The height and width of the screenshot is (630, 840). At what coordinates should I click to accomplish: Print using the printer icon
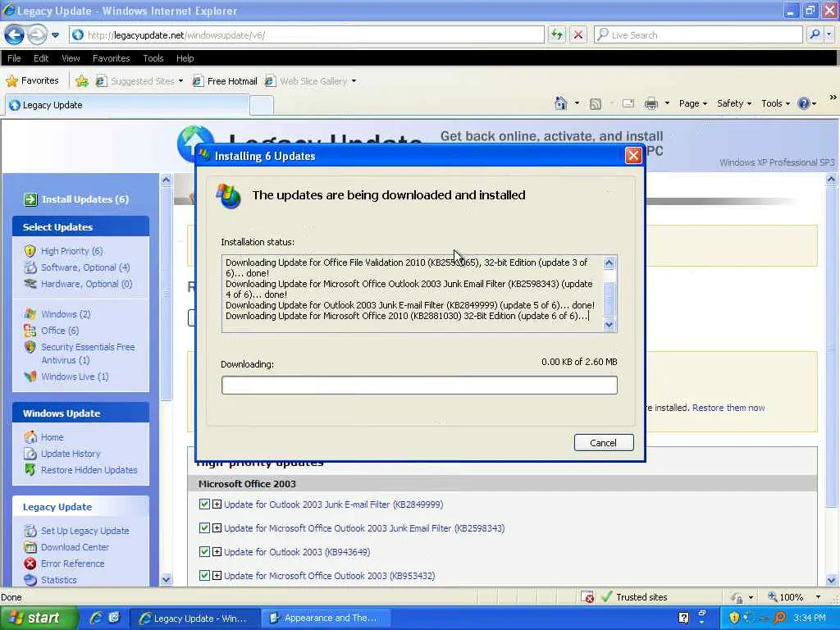(x=651, y=103)
